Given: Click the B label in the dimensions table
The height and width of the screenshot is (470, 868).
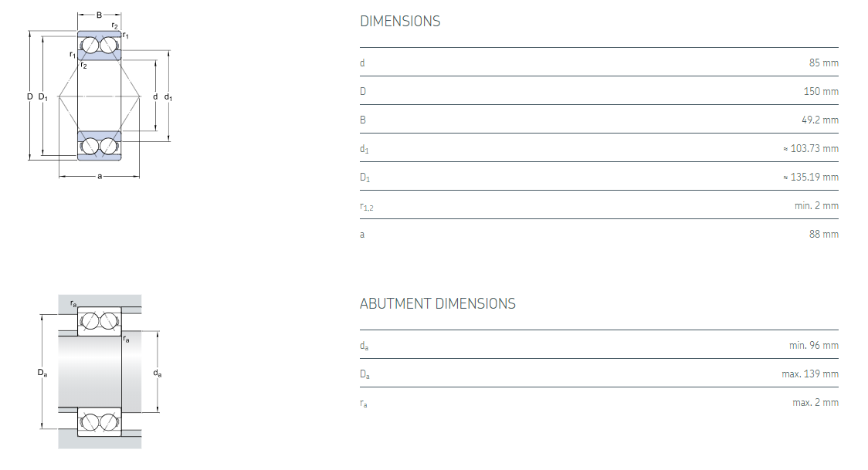Looking at the screenshot, I should (363, 120).
